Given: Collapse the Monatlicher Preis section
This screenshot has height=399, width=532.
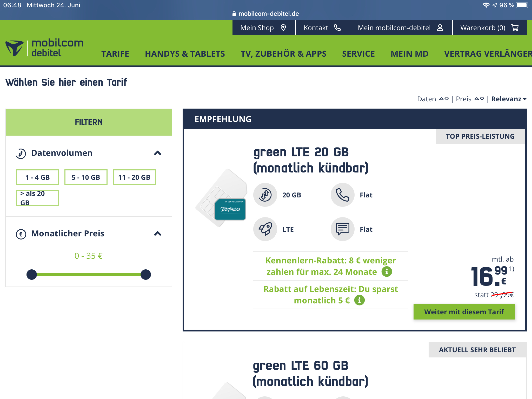Looking at the screenshot, I should tap(157, 234).
